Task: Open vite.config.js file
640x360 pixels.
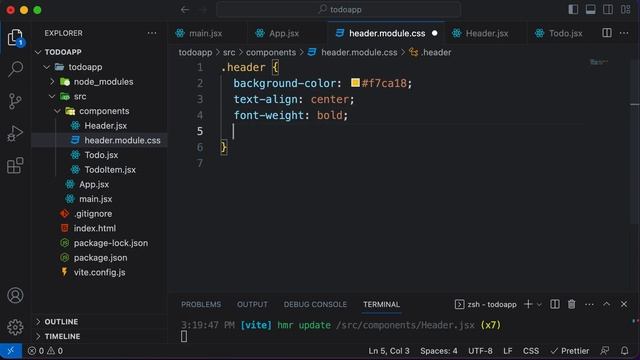Action: tap(99, 273)
